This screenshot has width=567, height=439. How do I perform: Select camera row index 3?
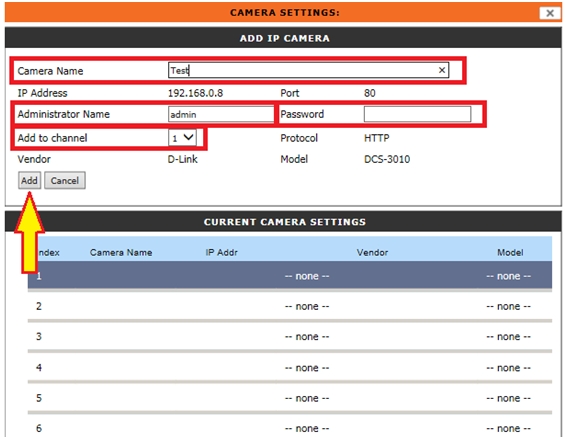coord(290,337)
